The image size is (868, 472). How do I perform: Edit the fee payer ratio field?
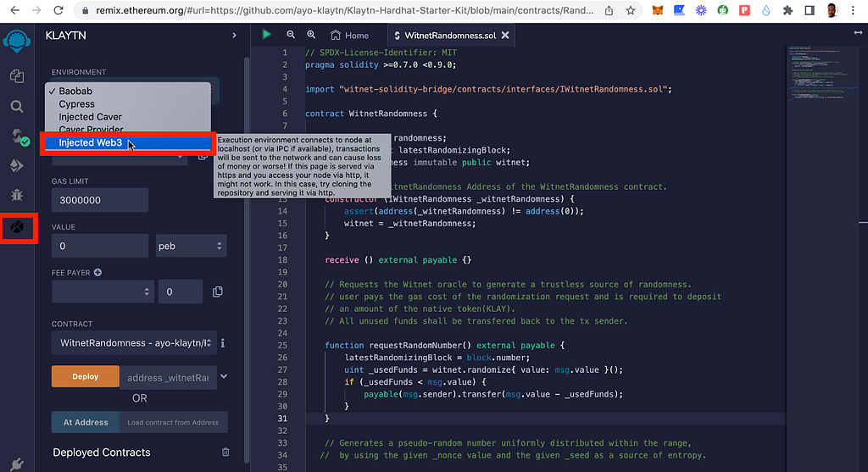coord(180,292)
